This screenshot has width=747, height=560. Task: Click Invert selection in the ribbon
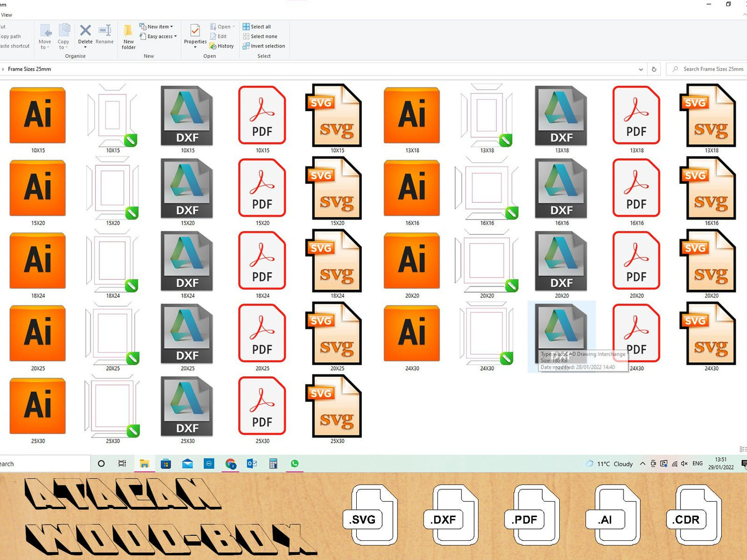[x=264, y=46]
